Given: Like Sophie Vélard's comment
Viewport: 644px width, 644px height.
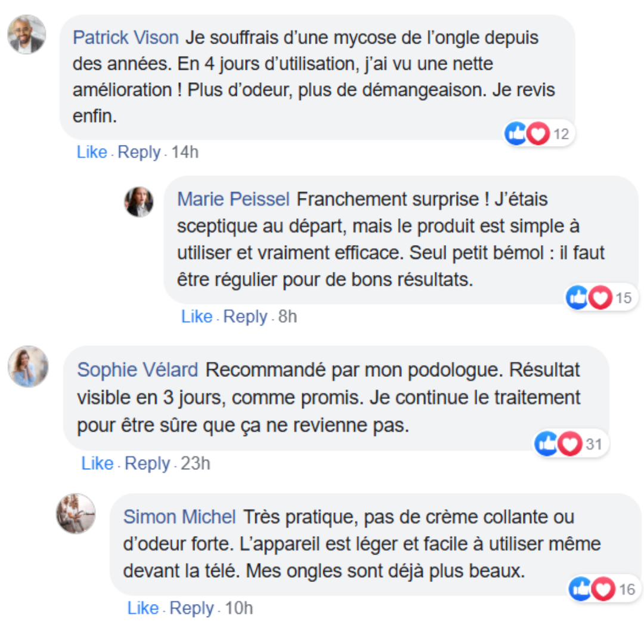Looking at the screenshot, I should (97, 463).
